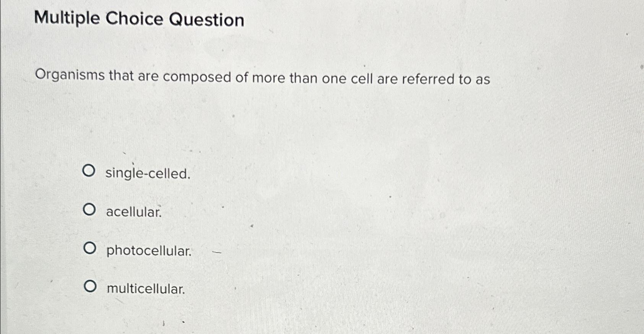Click the circle next to photocellular

[x=91, y=248]
